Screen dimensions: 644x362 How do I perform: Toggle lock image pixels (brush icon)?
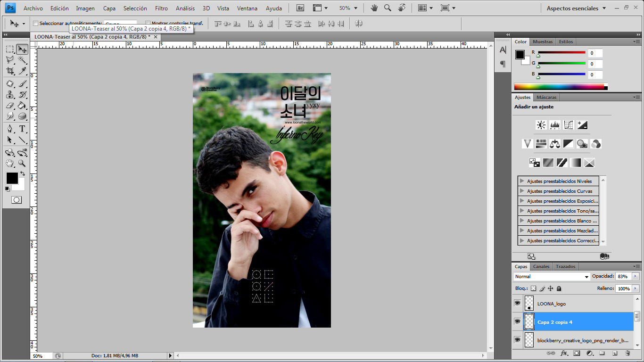tap(542, 288)
